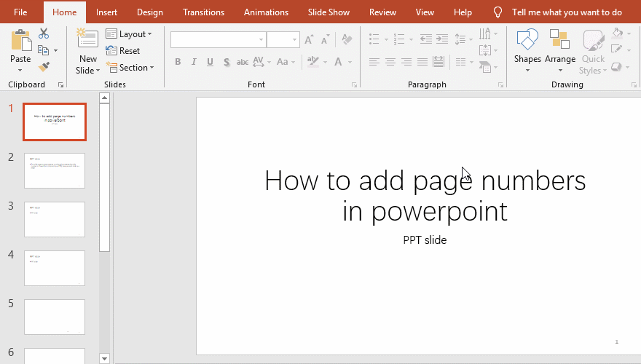
Task: Open the File tab
Action: point(20,12)
